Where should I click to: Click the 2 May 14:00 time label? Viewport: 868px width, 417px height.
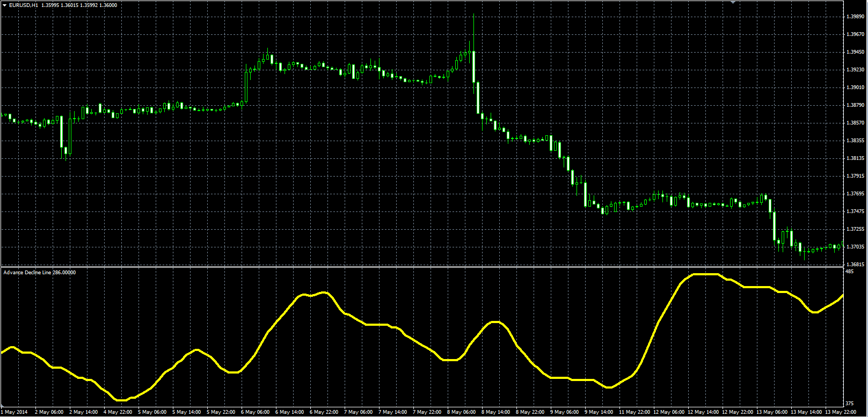84,413
